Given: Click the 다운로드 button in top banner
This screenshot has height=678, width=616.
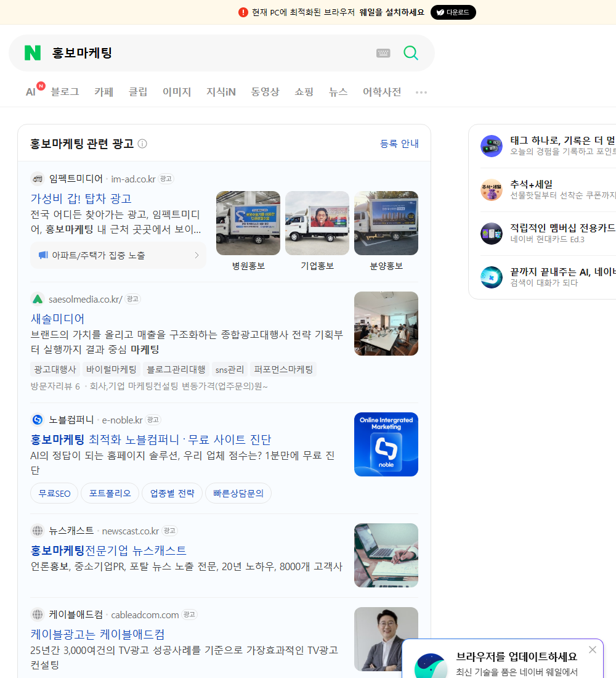Looking at the screenshot, I should pos(453,12).
